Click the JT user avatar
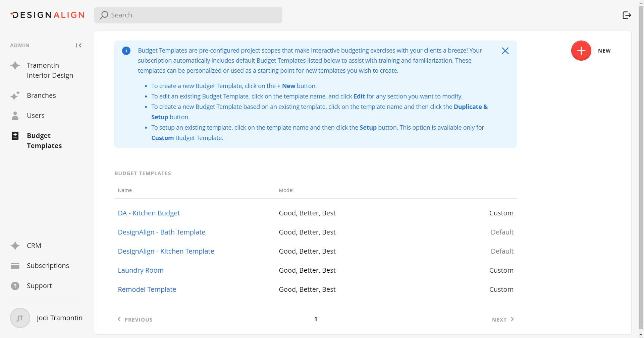The height and width of the screenshot is (338, 644). point(20,318)
